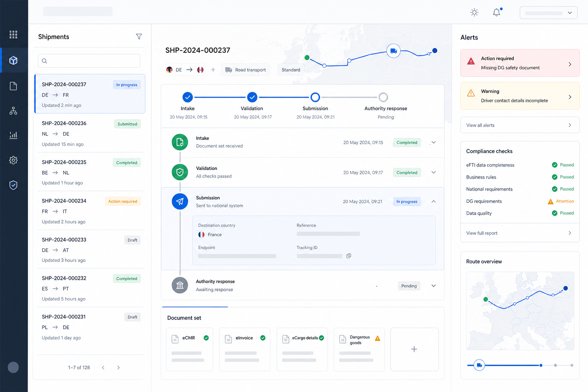Open notifications bell icon

coord(497,13)
